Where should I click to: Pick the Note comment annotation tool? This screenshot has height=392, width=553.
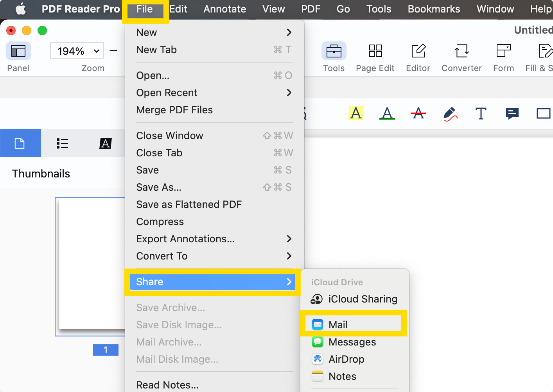pyautogui.click(x=512, y=114)
